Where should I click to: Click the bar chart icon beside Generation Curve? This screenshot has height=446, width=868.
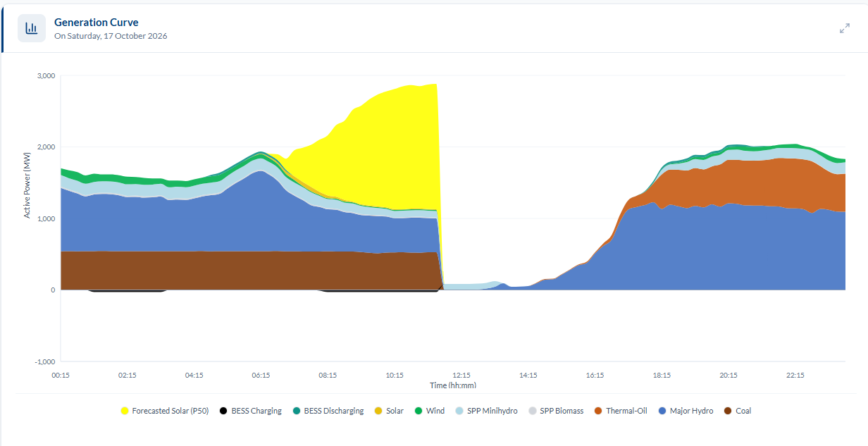click(32, 28)
